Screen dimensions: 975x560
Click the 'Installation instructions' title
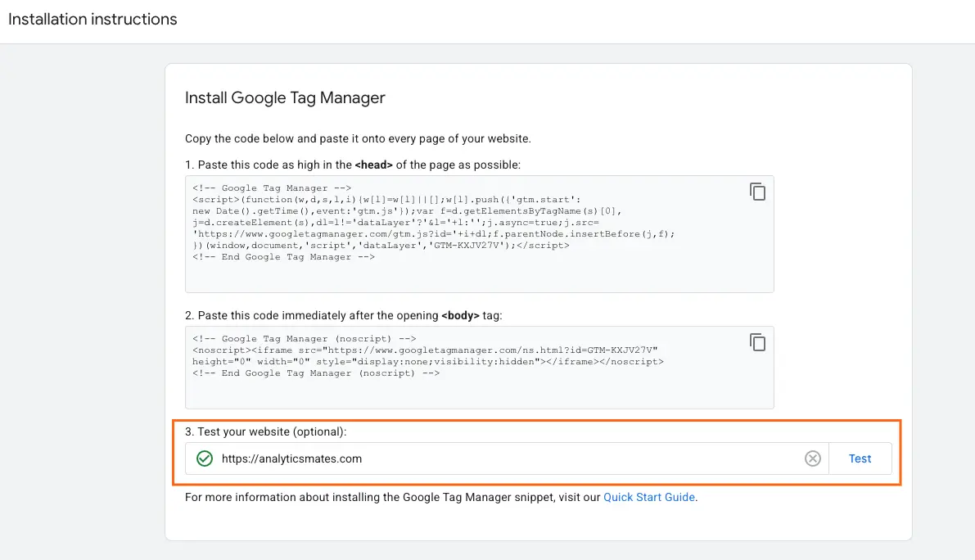(93, 20)
